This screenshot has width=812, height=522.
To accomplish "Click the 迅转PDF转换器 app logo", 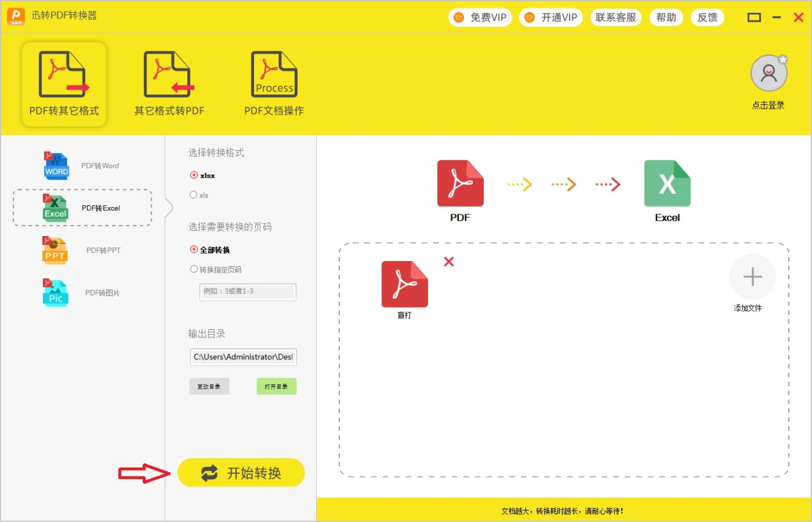I will coord(16,17).
